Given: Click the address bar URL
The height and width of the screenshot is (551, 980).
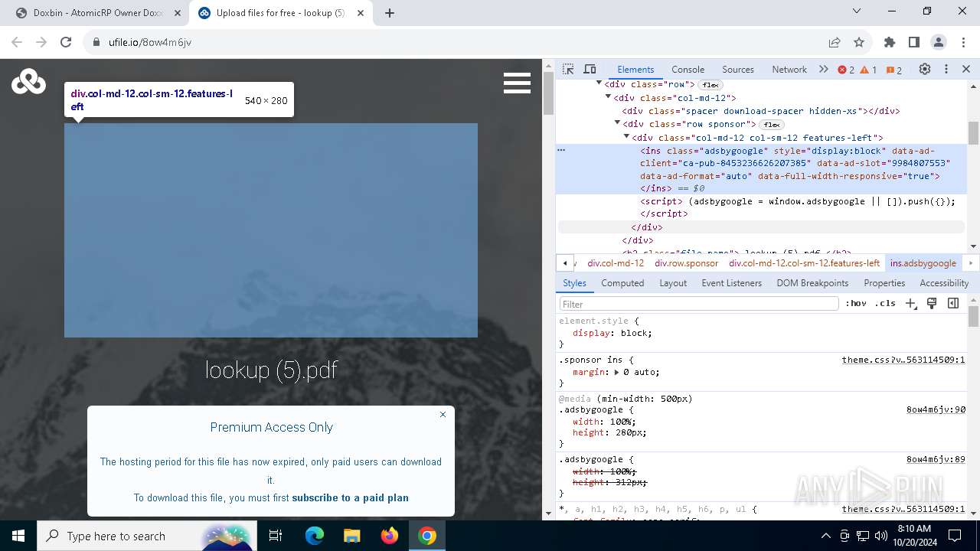Looking at the screenshot, I should (150, 42).
